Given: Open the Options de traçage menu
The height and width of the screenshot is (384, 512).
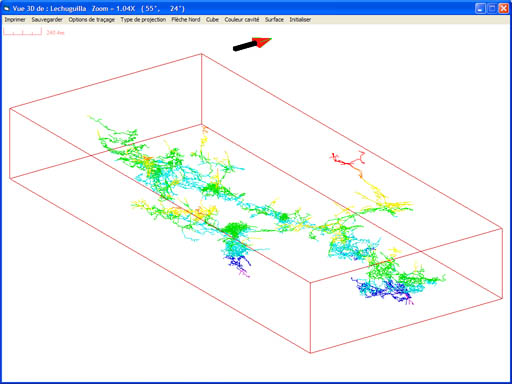Looking at the screenshot, I should click(92, 20).
